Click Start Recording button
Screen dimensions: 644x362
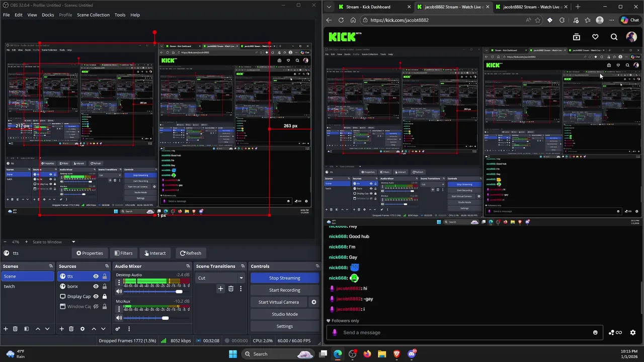284,290
